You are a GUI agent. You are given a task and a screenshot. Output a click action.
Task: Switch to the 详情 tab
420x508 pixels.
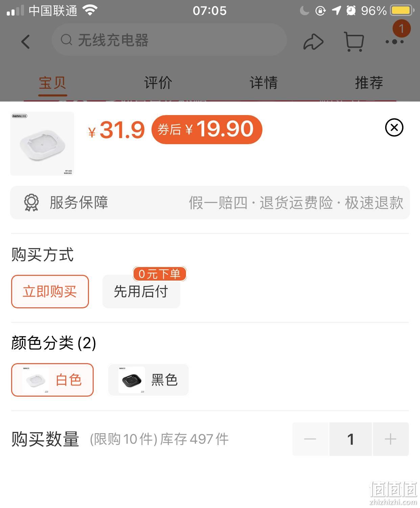263,83
